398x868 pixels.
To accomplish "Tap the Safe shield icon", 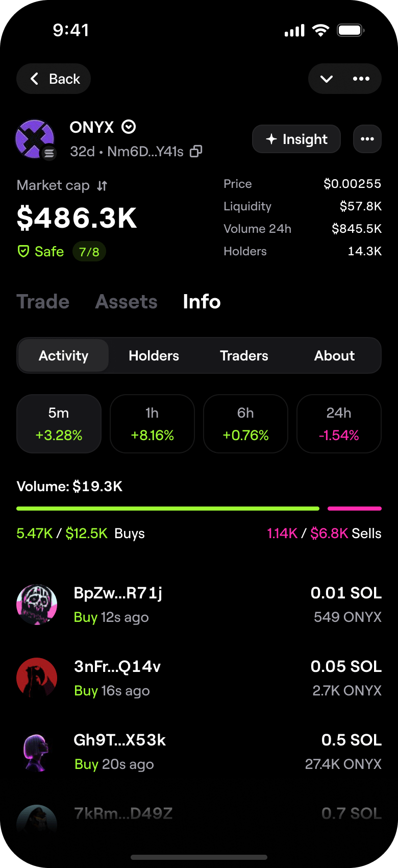I will (x=23, y=251).
